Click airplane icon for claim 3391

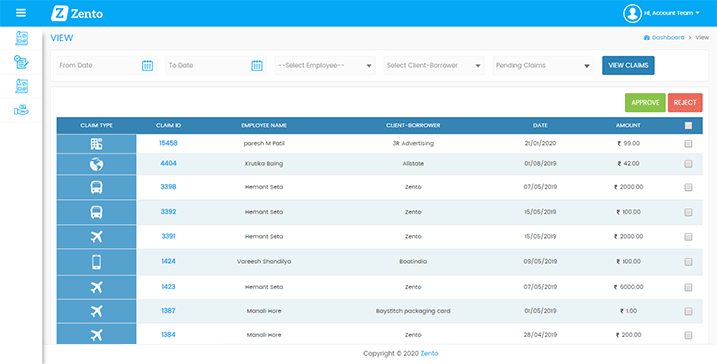click(96, 237)
